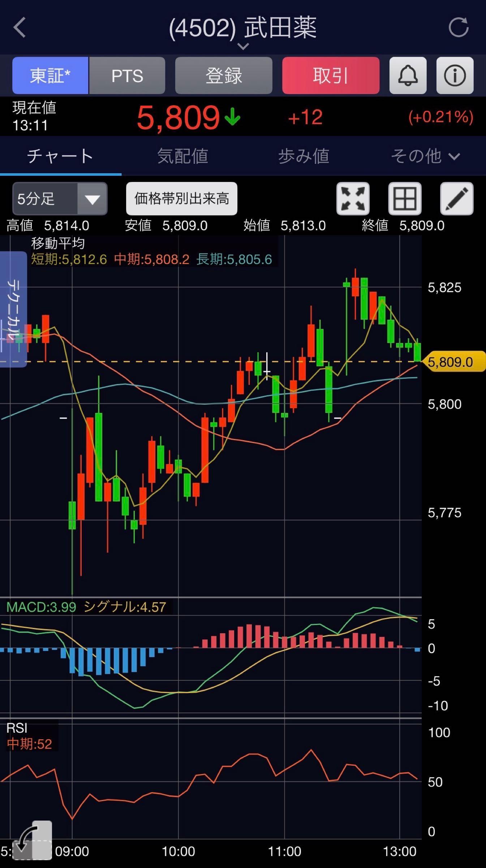Toggle 価格帯別出来高 display
The width and height of the screenshot is (486, 868).
[181, 199]
